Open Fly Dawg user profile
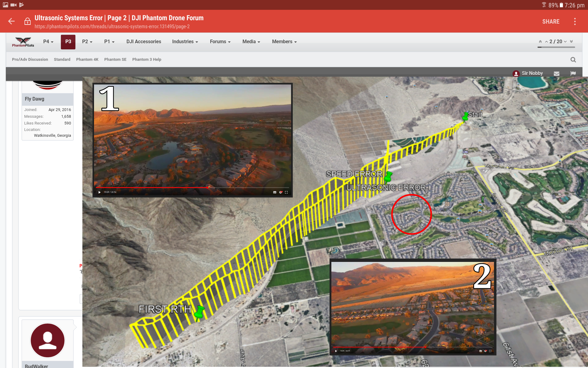The width and height of the screenshot is (588, 368). point(35,99)
